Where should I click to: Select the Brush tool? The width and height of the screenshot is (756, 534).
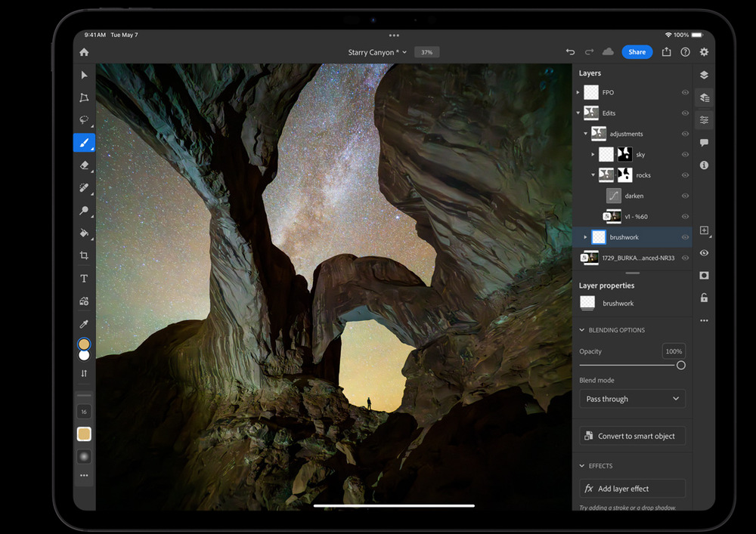(x=84, y=143)
